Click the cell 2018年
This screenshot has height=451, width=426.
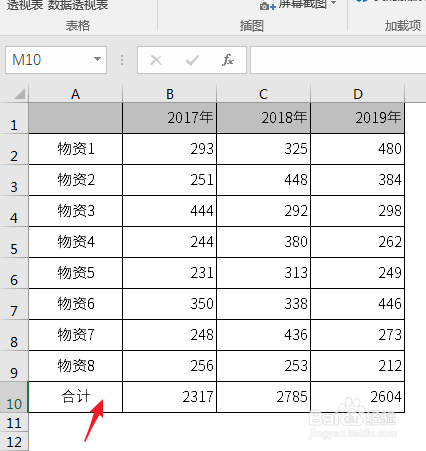click(264, 118)
